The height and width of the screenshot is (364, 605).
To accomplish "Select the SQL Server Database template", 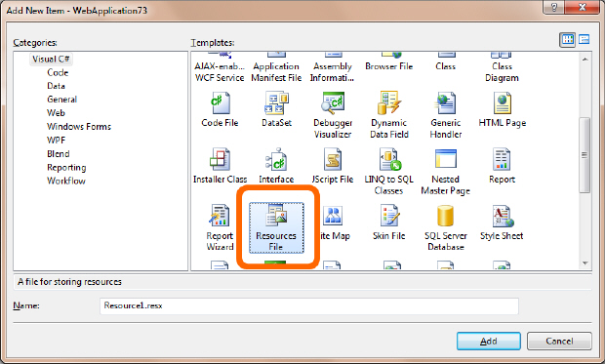I will 446,227.
